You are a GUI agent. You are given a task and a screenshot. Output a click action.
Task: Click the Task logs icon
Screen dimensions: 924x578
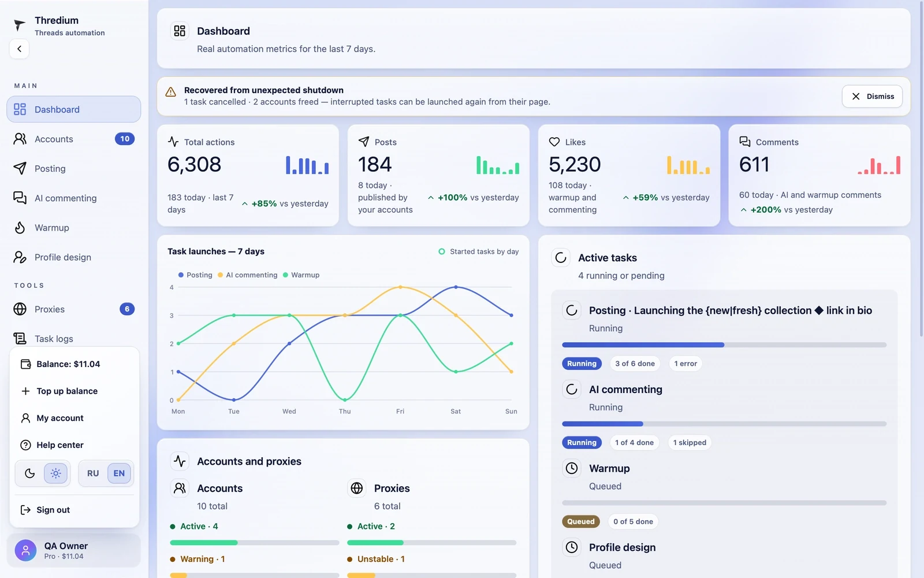pos(20,339)
